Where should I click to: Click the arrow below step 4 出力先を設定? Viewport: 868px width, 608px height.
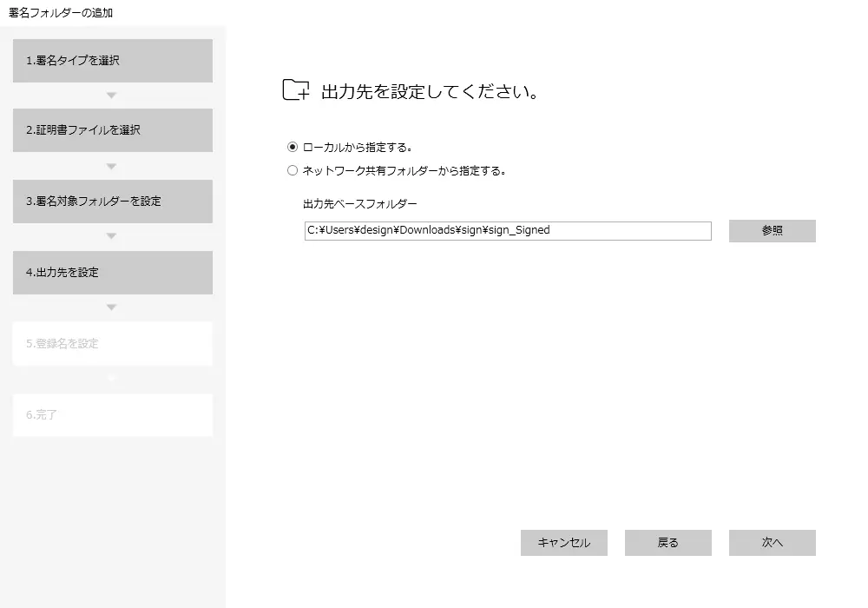(111, 307)
